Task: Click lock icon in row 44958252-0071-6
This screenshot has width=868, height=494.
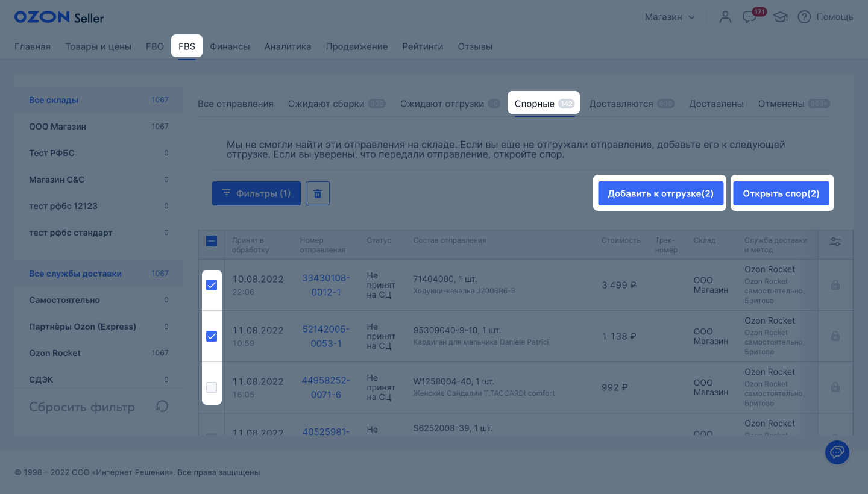Action: 835,387
